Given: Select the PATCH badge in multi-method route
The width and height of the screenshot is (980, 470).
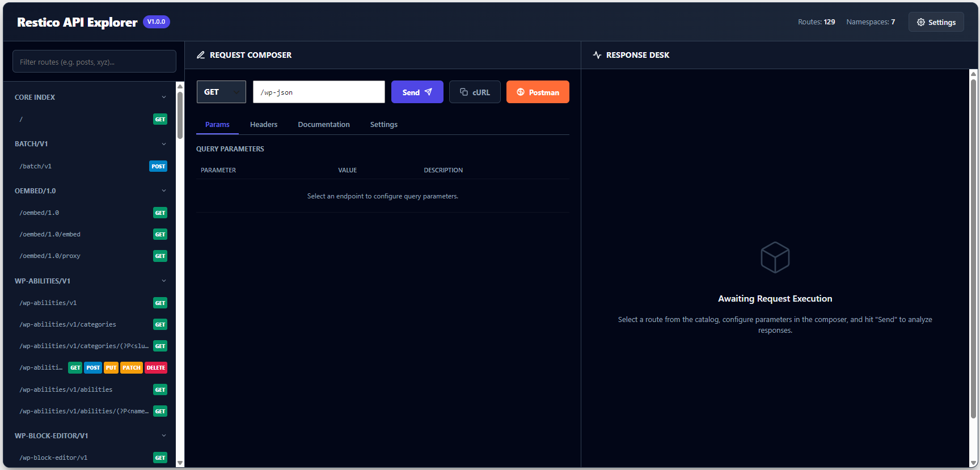Looking at the screenshot, I should coord(132,367).
